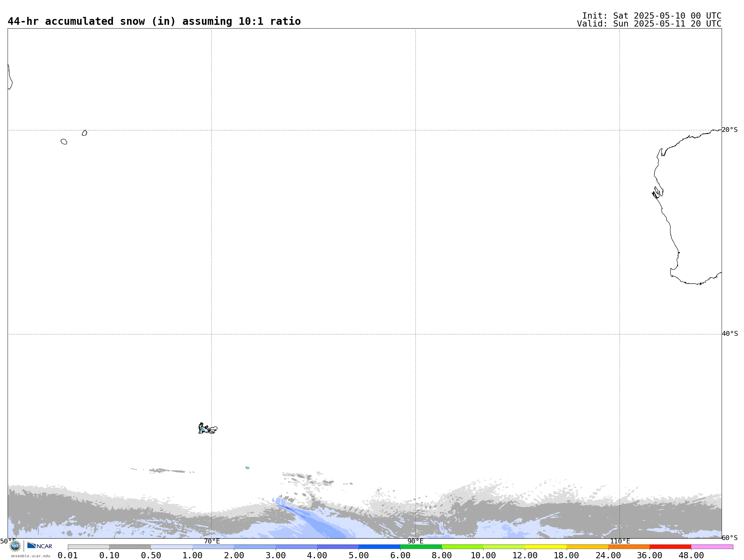Click the 20°S latitude label

click(730, 130)
